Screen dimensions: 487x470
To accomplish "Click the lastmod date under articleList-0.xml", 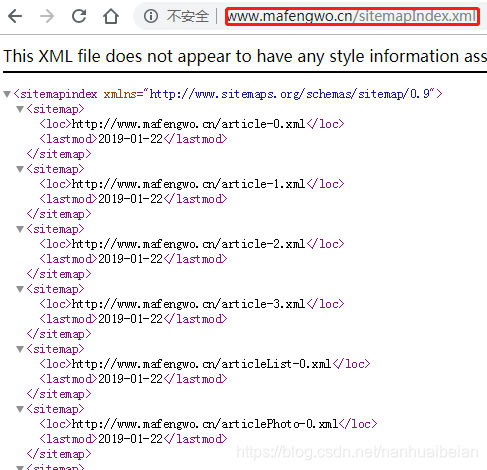I will pos(130,379).
